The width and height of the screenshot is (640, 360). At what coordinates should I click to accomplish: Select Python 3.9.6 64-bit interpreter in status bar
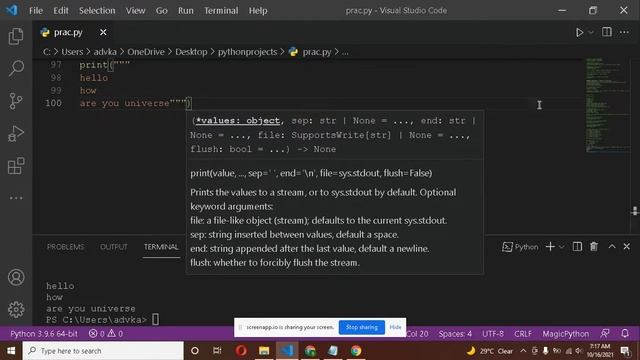[x=44, y=334]
